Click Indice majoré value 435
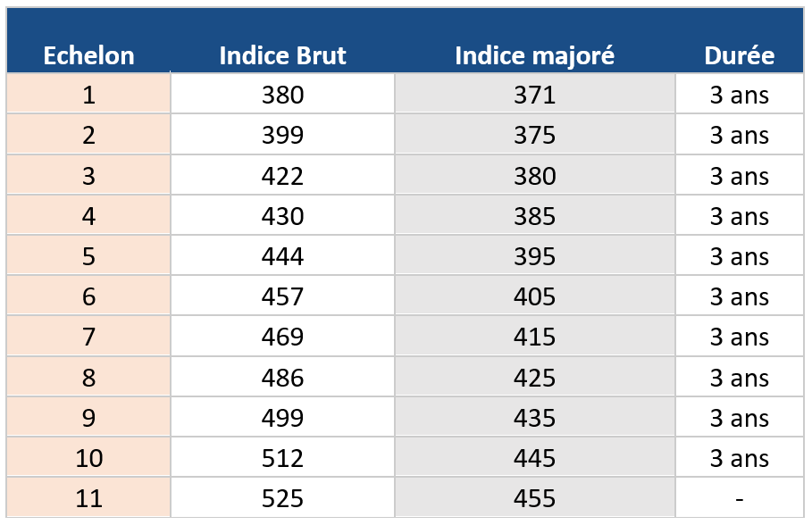 tap(534, 418)
